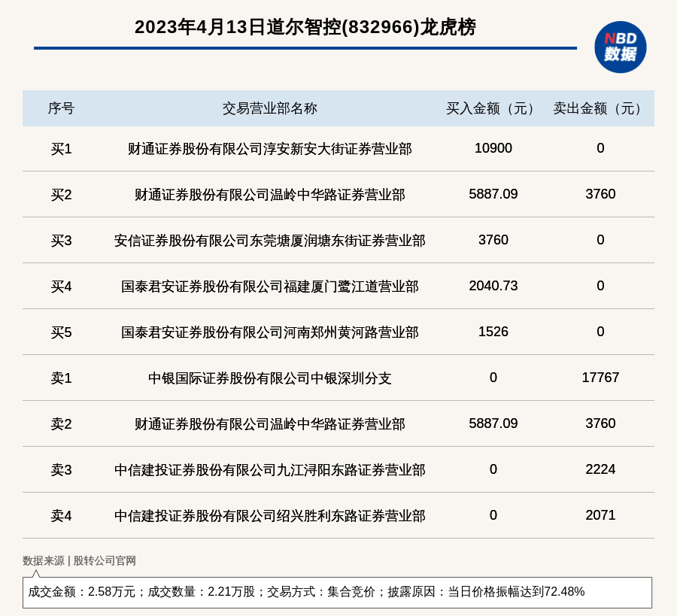Click 3760 buy amount in 买3 row

[x=493, y=240]
